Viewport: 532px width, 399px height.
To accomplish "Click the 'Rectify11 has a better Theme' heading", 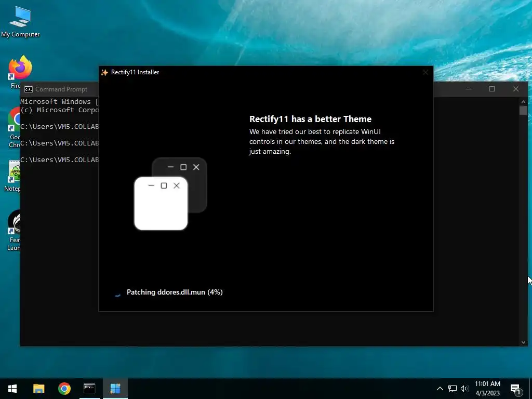I will pyautogui.click(x=311, y=119).
